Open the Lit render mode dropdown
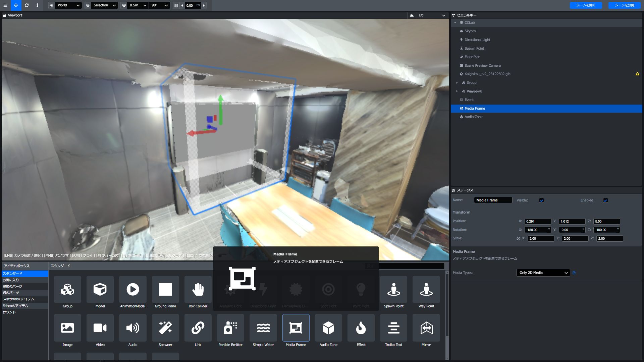 432,15
